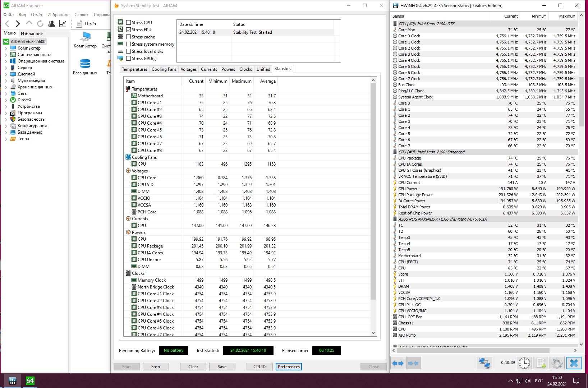Expand the Дисплей tree node
The image size is (588, 388).
point(6,74)
